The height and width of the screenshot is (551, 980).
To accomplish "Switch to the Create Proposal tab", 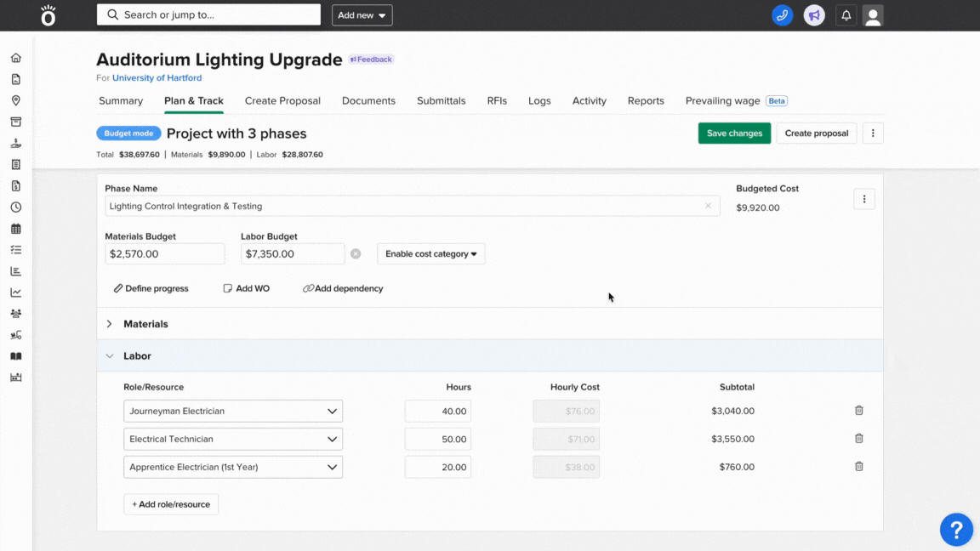I will point(282,100).
